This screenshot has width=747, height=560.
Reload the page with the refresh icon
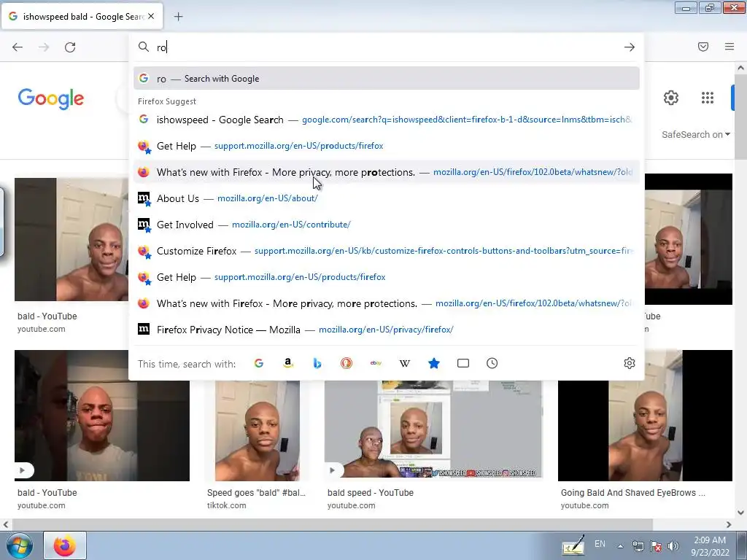tap(70, 47)
